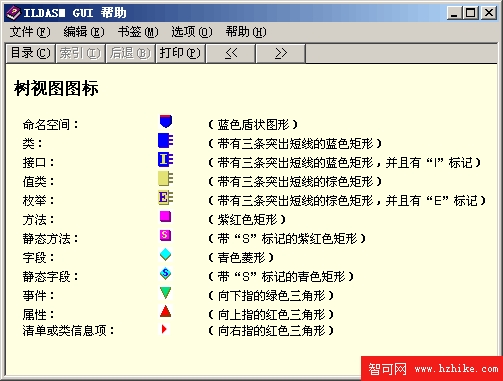This screenshot has height=381, width=503.
Task: Maximize the ILDASM GUI help window
Action: click(x=471, y=13)
